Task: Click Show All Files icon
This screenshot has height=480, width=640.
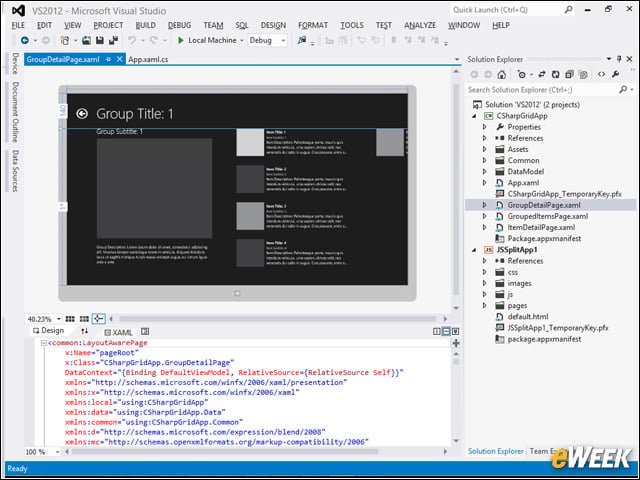Action: tap(584, 74)
